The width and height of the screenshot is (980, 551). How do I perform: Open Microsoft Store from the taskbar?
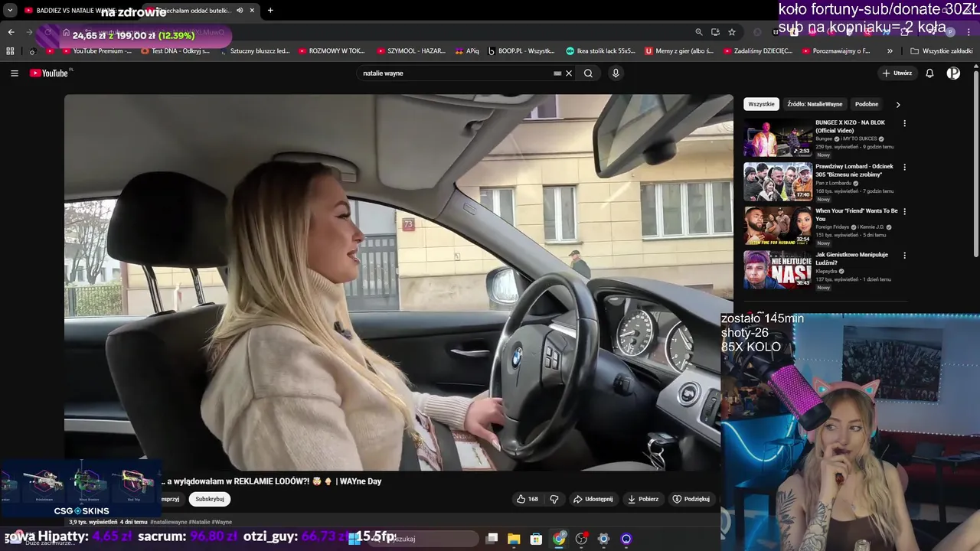coord(536,539)
